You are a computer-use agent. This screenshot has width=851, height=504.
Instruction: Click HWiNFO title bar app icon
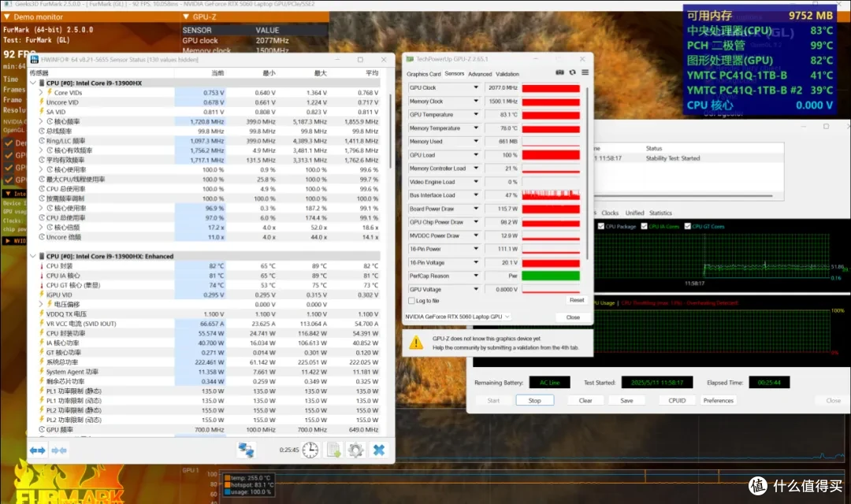click(35, 59)
